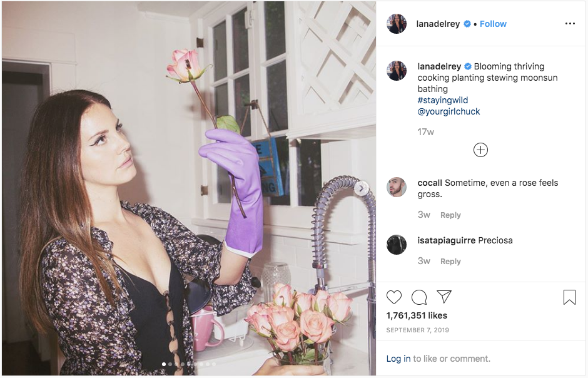
Task: Like the post with the heart icon
Action: (x=394, y=297)
